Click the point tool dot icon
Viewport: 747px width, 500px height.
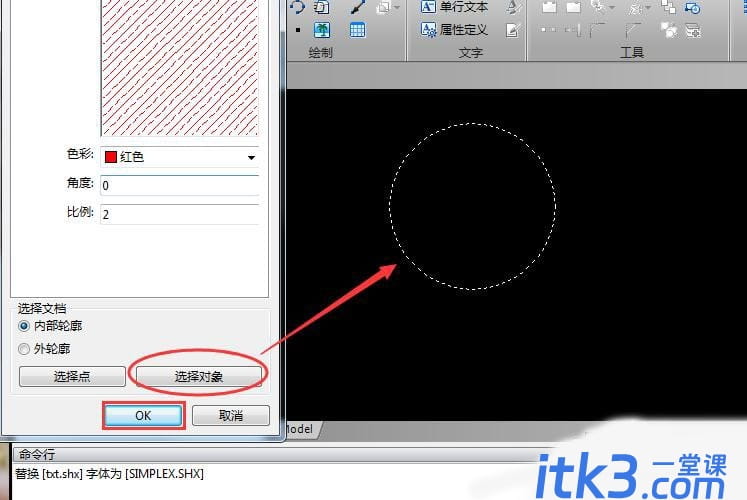coord(298,30)
